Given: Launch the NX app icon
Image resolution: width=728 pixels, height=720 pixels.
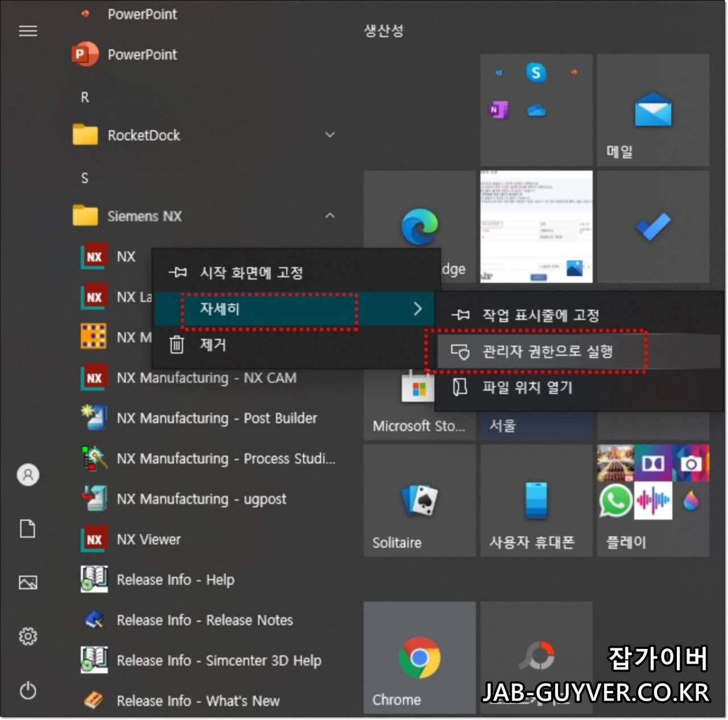Looking at the screenshot, I should (93, 256).
